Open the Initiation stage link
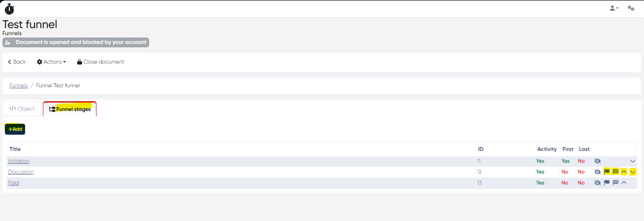The width and height of the screenshot is (644, 221). 19,161
